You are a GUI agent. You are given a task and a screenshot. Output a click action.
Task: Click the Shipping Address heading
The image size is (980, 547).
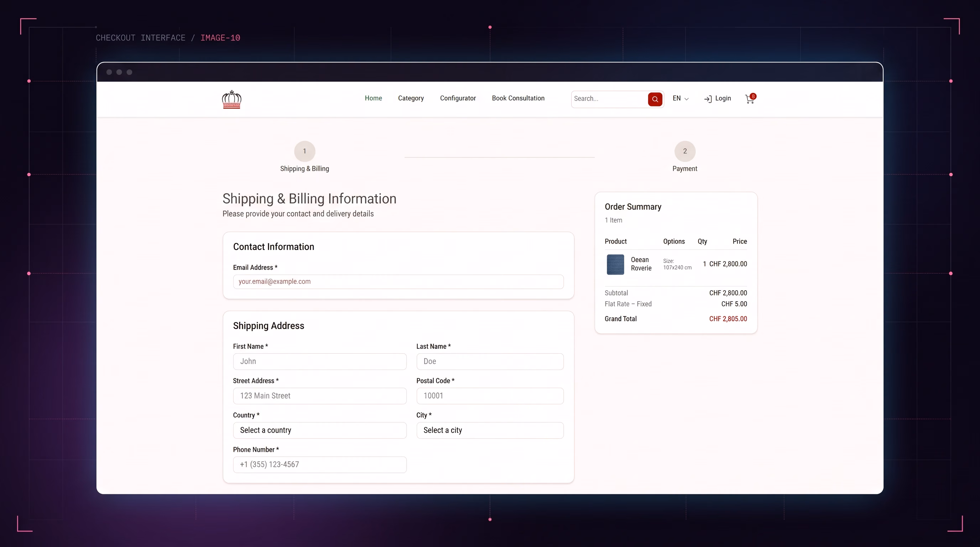[268, 325]
